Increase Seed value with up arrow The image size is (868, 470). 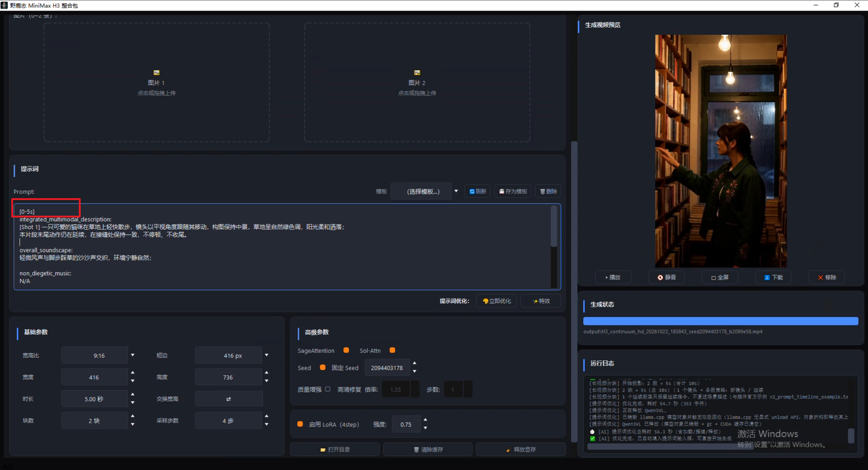coord(414,363)
